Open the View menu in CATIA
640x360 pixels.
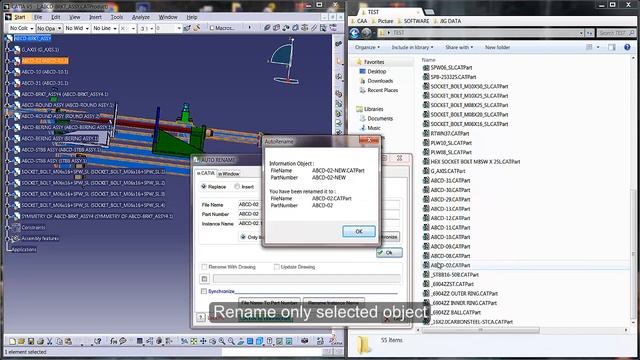[74, 17]
